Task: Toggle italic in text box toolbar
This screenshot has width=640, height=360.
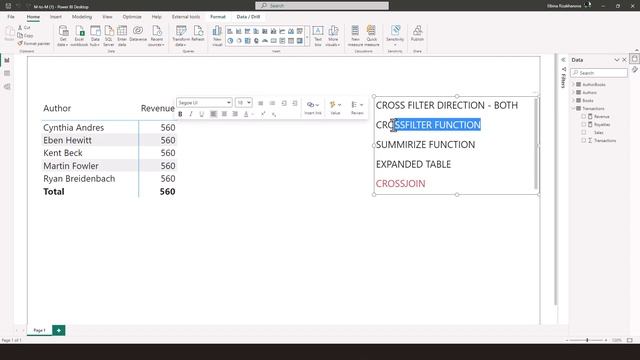Action: point(191,114)
